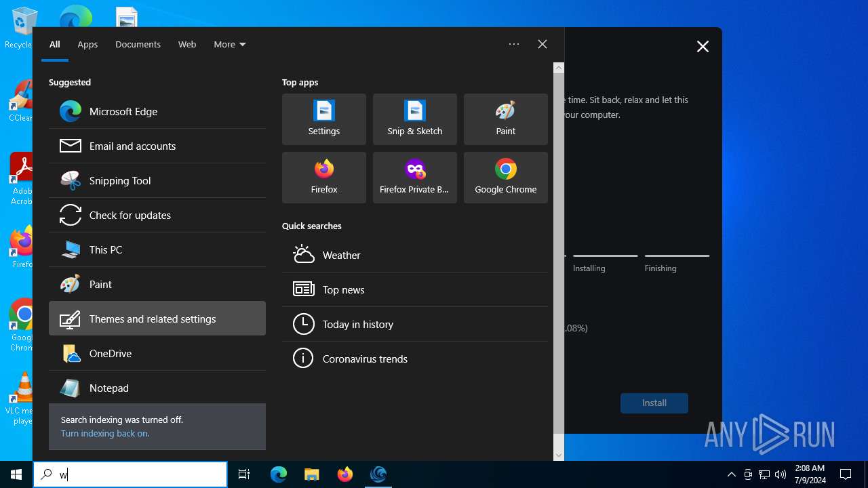Open Coronavirus trends quick search

coord(415,359)
